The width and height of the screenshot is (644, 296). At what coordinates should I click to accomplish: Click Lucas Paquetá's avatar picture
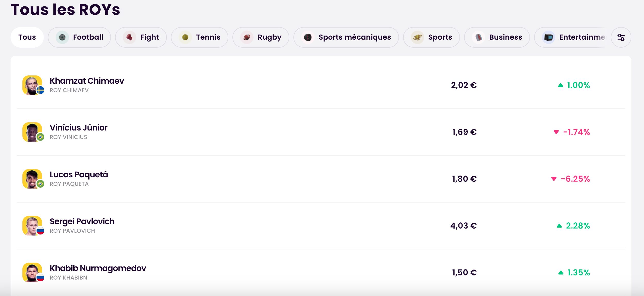pos(32,179)
